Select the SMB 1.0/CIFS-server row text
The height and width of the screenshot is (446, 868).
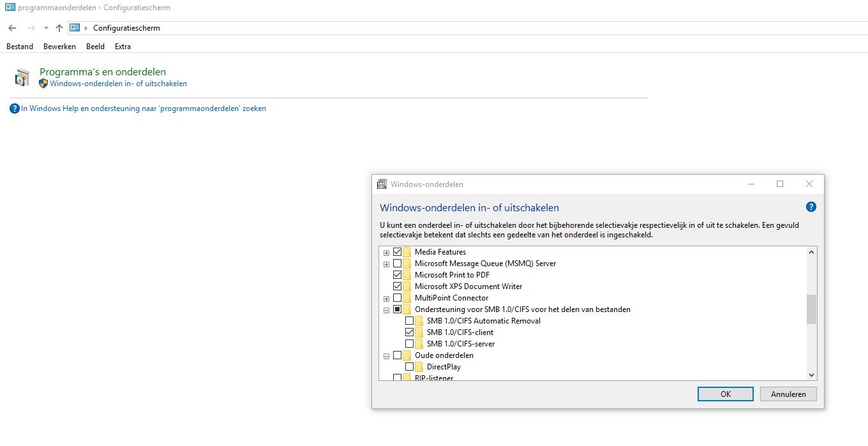point(461,344)
